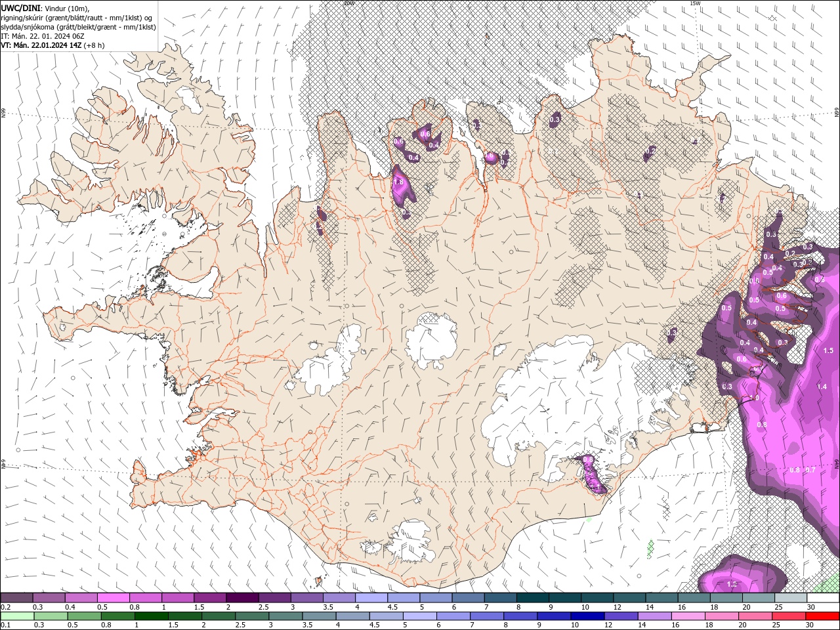Click the '1.8' value on the northern purple patch
Image resolution: width=840 pixels, height=630 pixels.
pyautogui.click(x=398, y=182)
